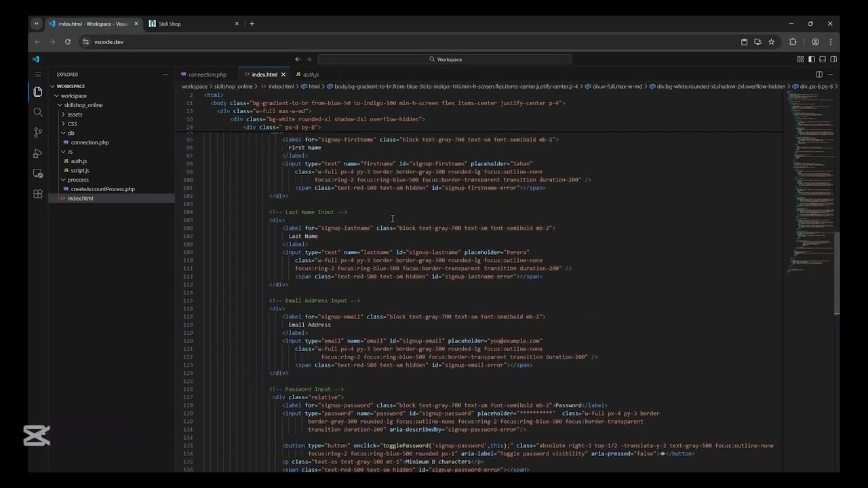Viewport: 868px width, 488px height.
Task: Open Customize Layout in the title bar
Action: click(801, 59)
